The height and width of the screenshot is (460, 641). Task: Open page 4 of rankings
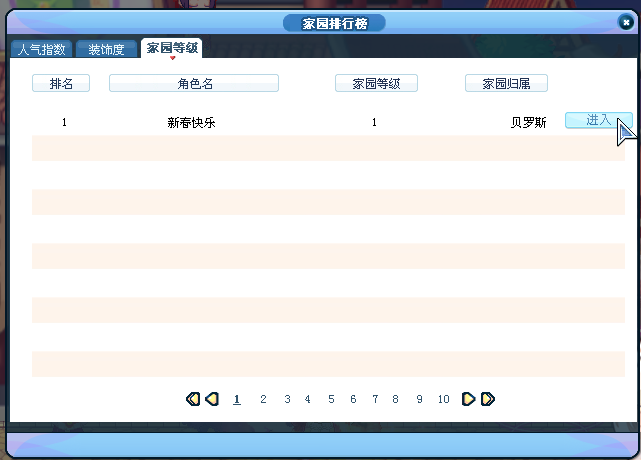point(307,399)
